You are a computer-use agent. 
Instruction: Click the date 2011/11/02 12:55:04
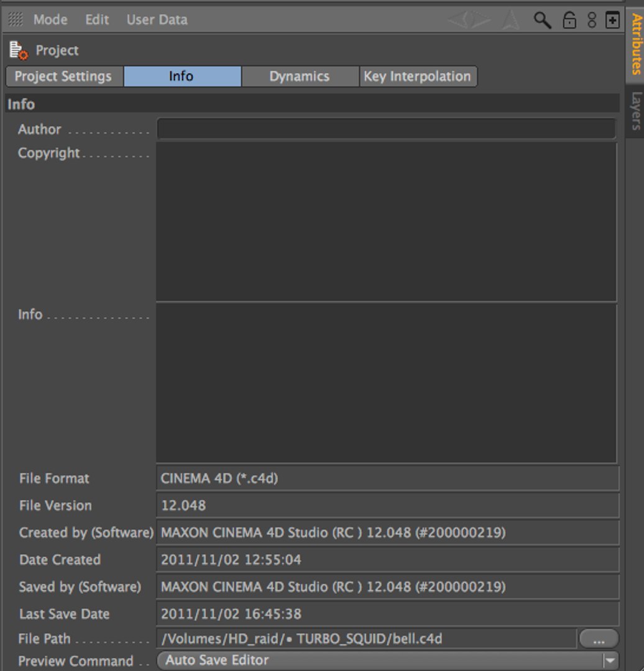tap(231, 560)
